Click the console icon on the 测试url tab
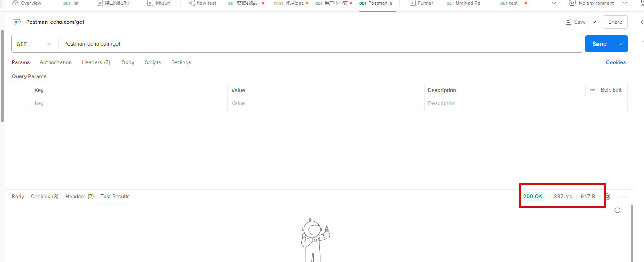 click(x=149, y=3)
